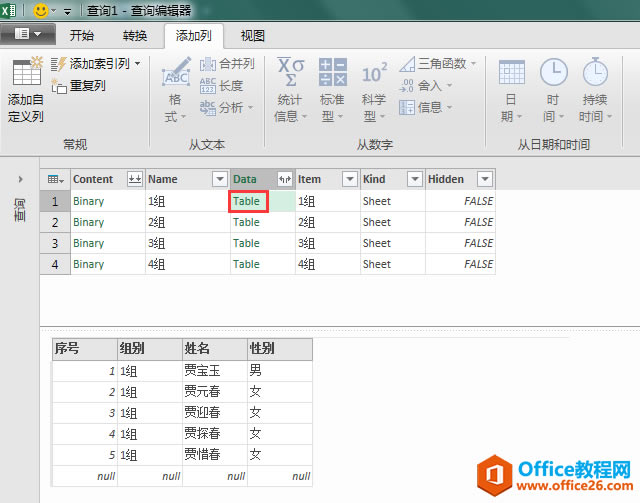Screen dimensions: 640x503
Task: Open the table corner menu icon
Action: (x=56, y=179)
